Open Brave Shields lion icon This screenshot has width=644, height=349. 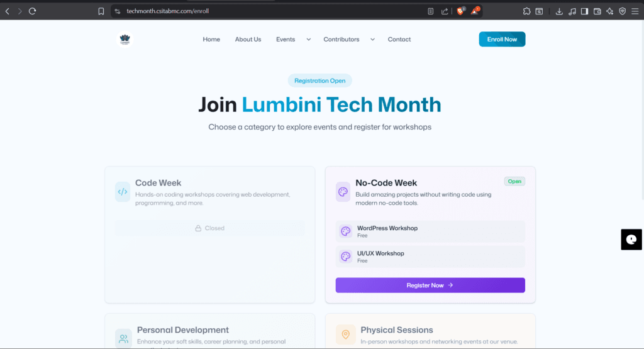pyautogui.click(x=460, y=11)
